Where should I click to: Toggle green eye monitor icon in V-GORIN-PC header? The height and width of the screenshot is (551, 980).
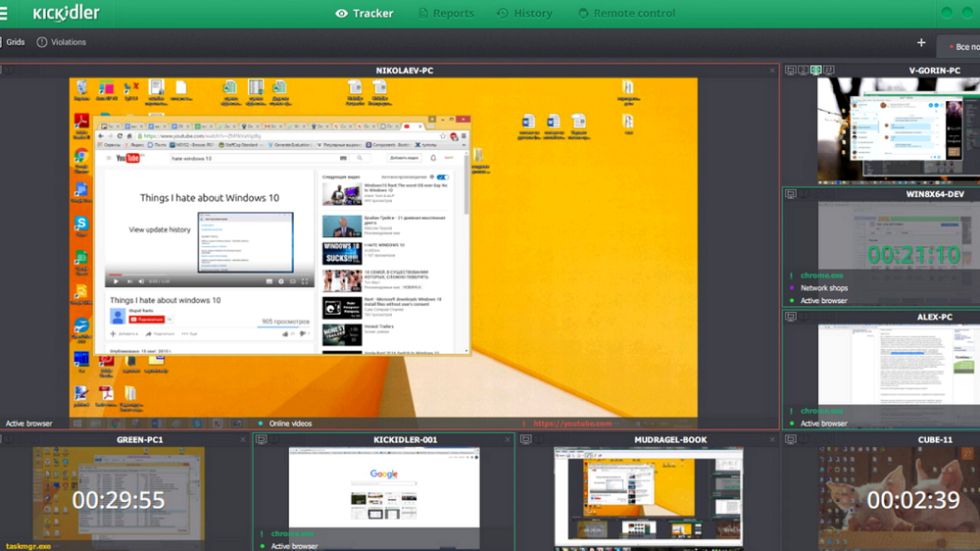click(815, 70)
